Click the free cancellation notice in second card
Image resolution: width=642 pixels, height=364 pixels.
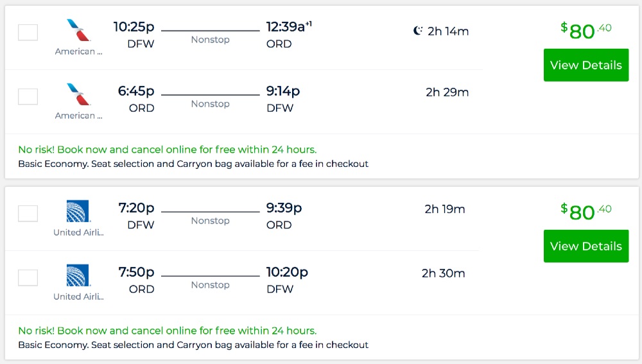point(167,331)
